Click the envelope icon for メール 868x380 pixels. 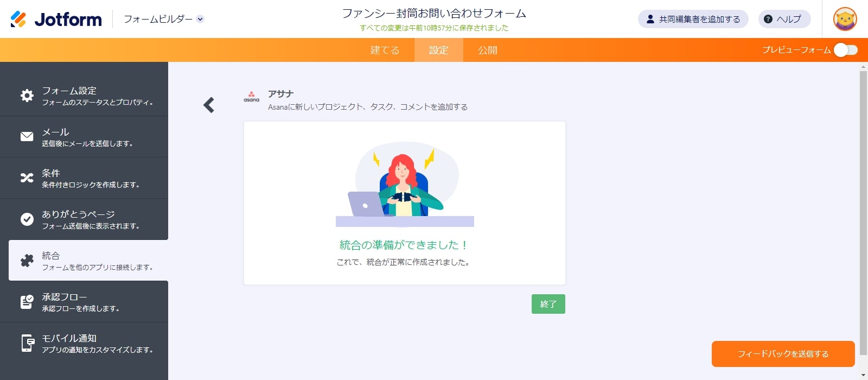tap(27, 137)
